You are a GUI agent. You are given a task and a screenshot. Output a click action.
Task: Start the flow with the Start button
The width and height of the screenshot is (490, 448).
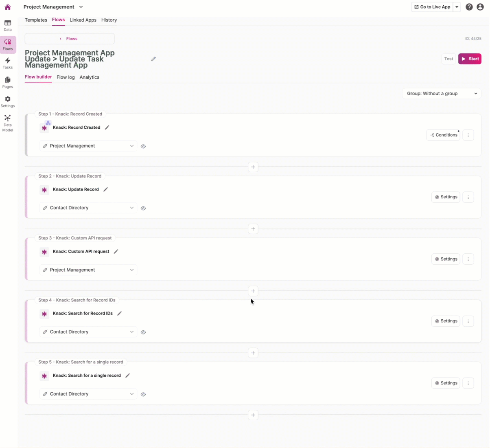(470, 59)
